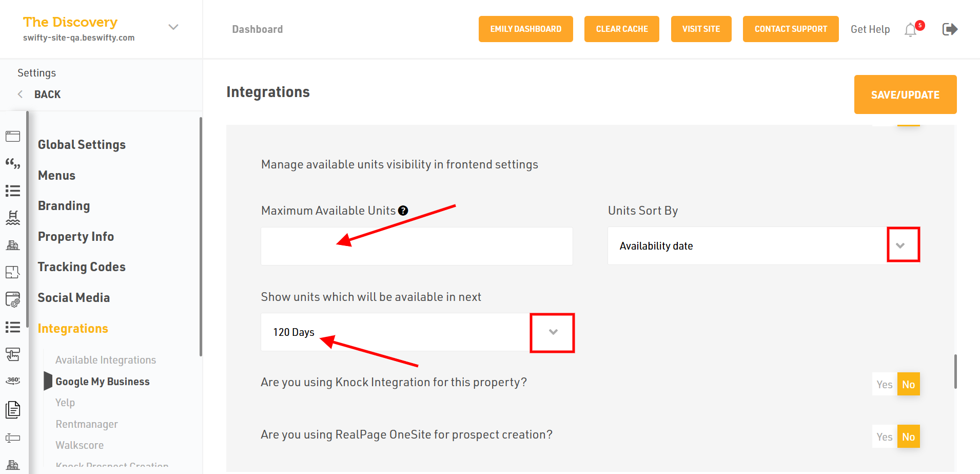The height and width of the screenshot is (474, 980).
Task: Click No on the Knock Integration toggle
Action: pos(908,384)
